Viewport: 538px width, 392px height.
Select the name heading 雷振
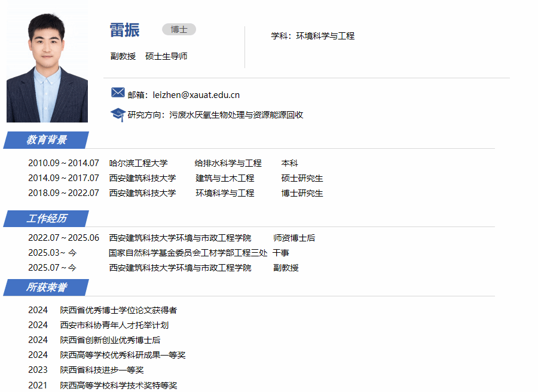pos(124,30)
